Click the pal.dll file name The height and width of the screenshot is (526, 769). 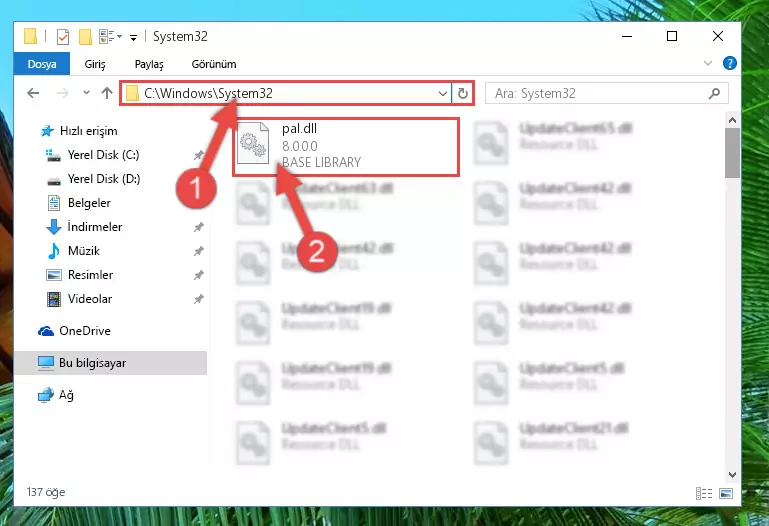click(x=299, y=129)
